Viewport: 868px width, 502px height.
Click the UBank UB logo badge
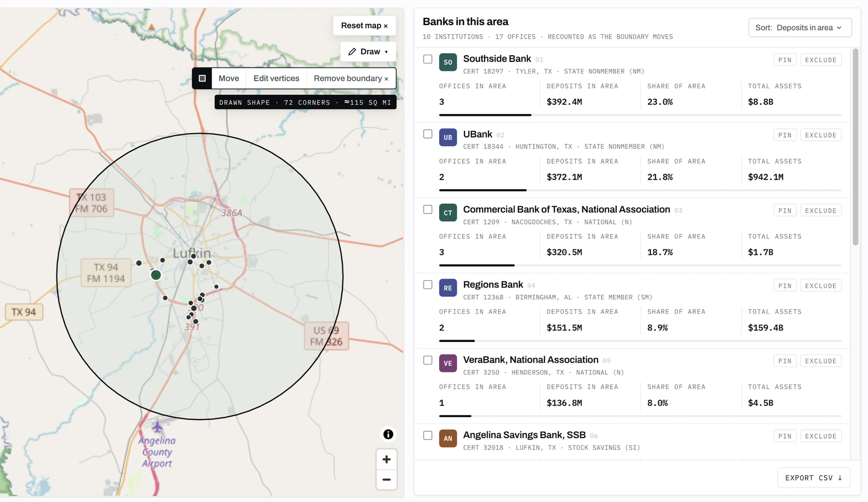click(448, 137)
